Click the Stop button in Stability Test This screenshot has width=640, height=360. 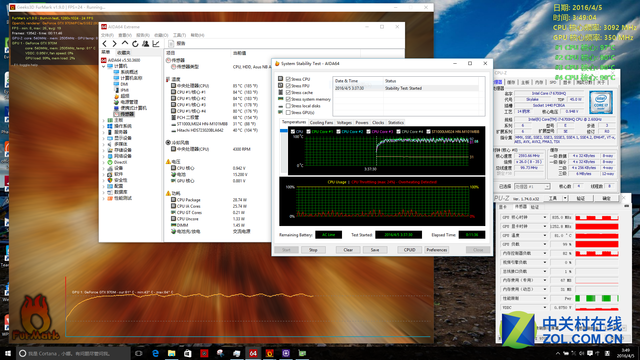point(313,250)
